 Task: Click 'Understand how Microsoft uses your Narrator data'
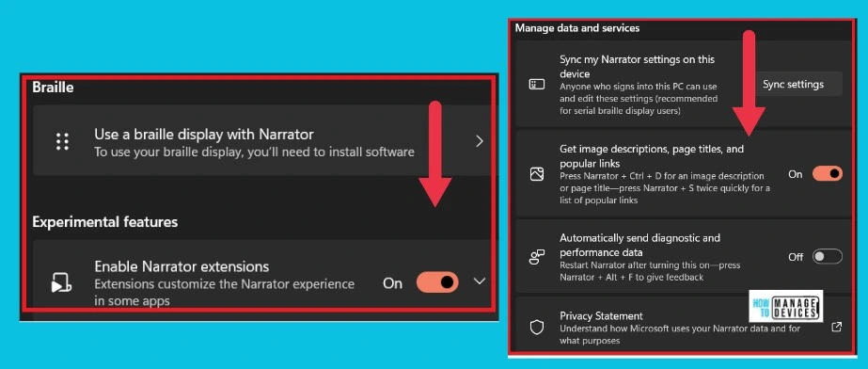(x=680, y=335)
